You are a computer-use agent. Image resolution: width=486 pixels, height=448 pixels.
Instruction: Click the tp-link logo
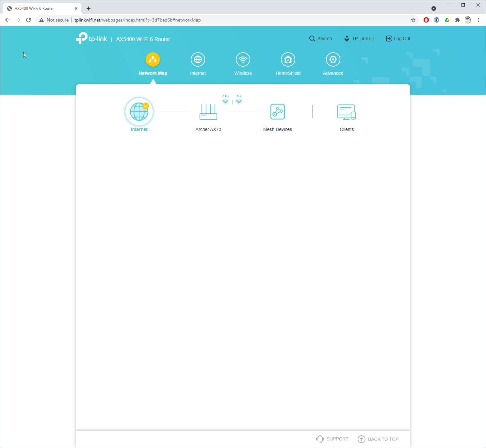(x=91, y=38)
